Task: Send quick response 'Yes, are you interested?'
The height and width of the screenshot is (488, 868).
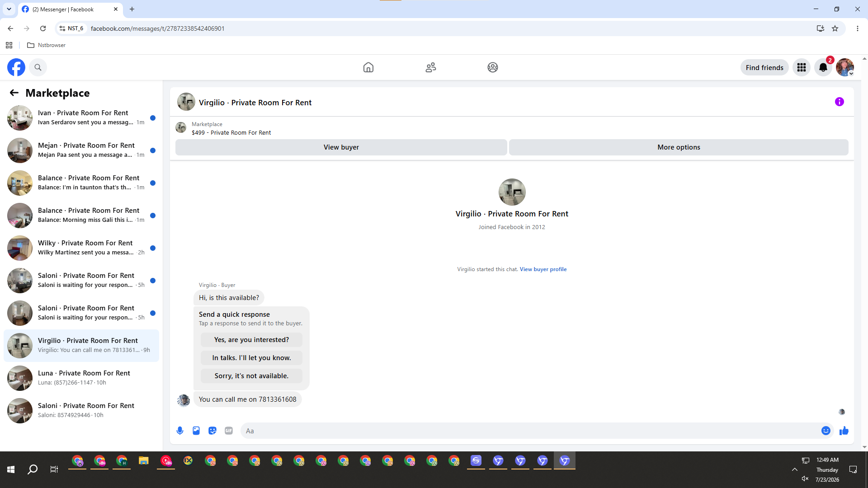Action: click(x=251, y=340)
